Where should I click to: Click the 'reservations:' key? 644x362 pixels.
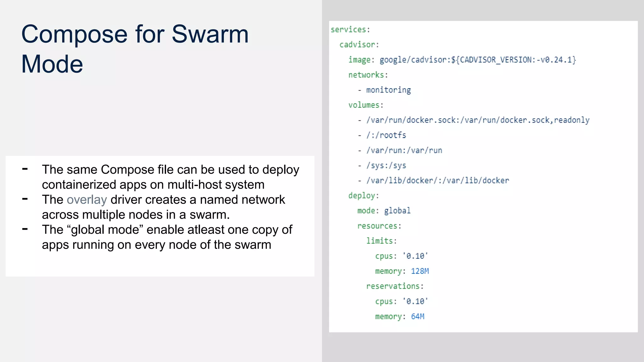(395, 286)
